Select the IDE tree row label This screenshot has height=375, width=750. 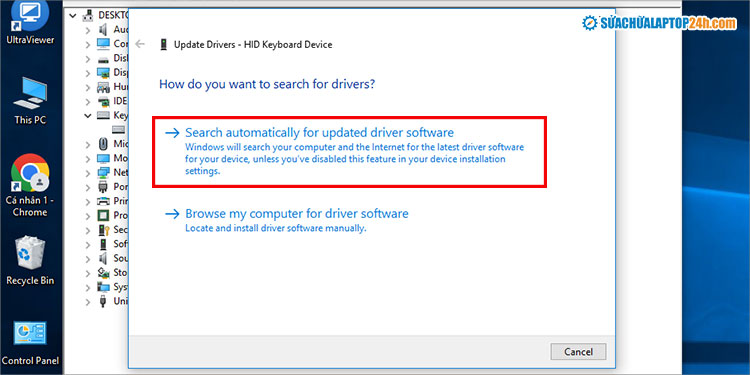click(120, 101)
